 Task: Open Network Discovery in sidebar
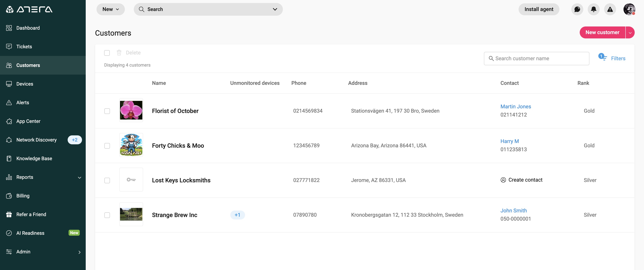pos(43,140)
